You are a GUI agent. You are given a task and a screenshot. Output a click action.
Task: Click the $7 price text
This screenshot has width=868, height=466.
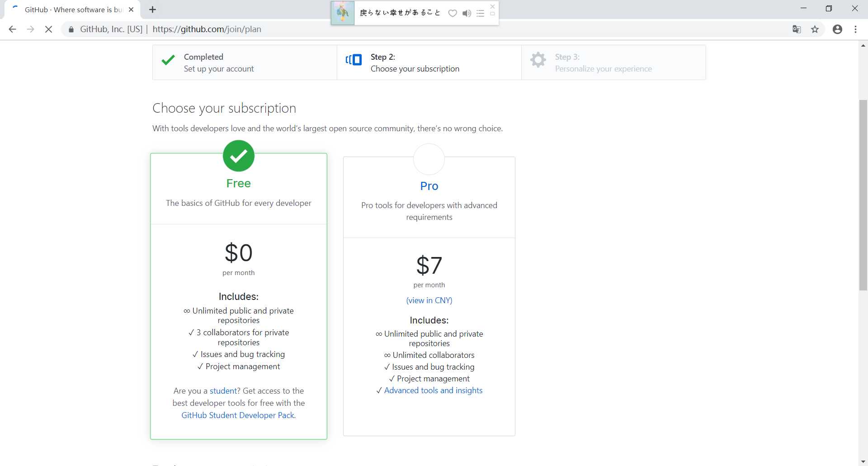(429, 265)
